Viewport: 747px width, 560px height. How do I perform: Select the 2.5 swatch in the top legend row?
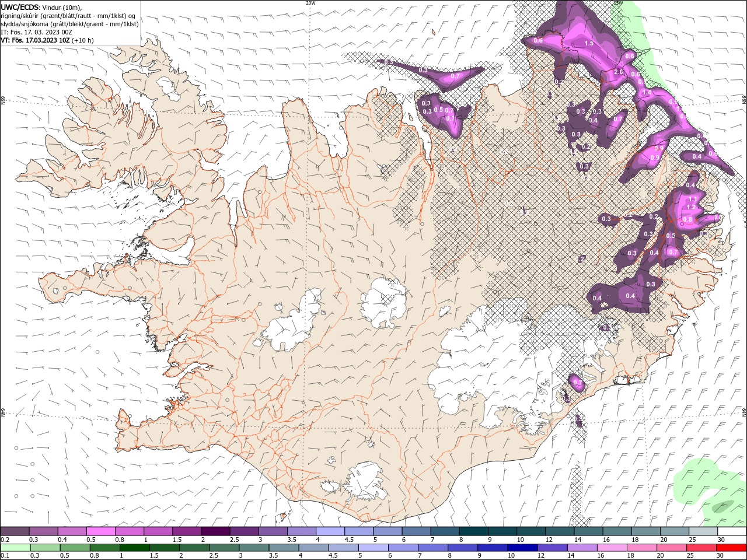pos(244,531)
